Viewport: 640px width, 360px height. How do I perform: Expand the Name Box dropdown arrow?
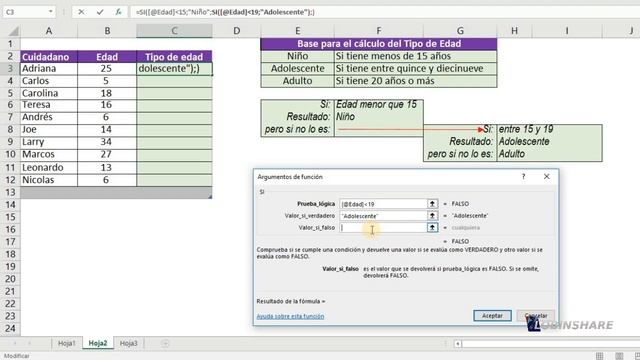51,12
